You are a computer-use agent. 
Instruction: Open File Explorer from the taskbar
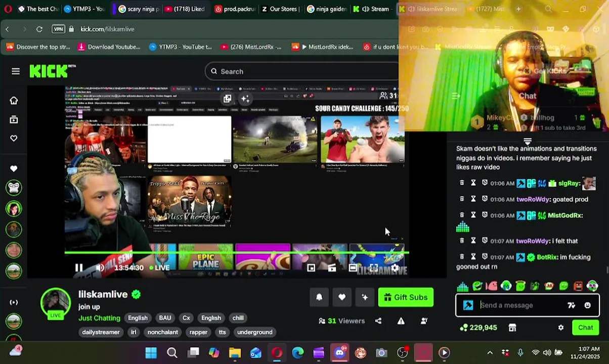point(235,353)
